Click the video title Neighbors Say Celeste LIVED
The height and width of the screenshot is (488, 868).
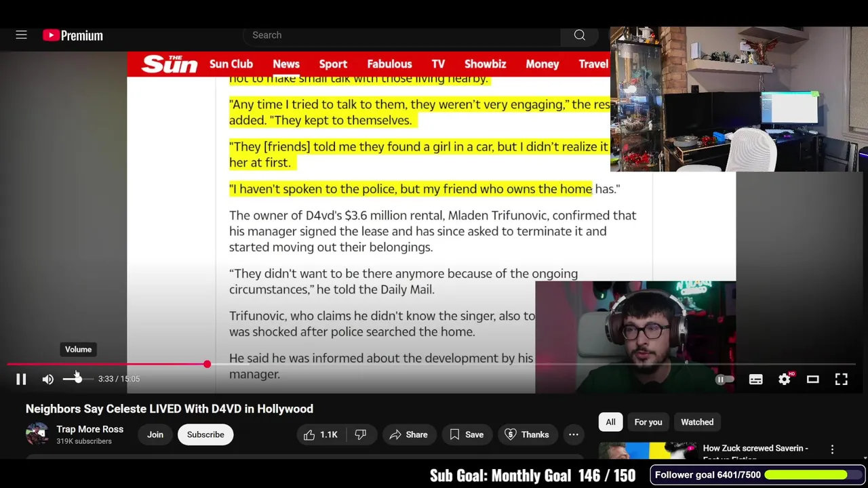(170, 409)
